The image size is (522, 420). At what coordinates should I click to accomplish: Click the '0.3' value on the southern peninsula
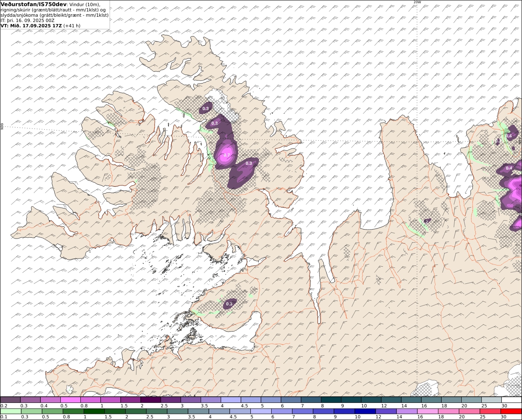229,304
